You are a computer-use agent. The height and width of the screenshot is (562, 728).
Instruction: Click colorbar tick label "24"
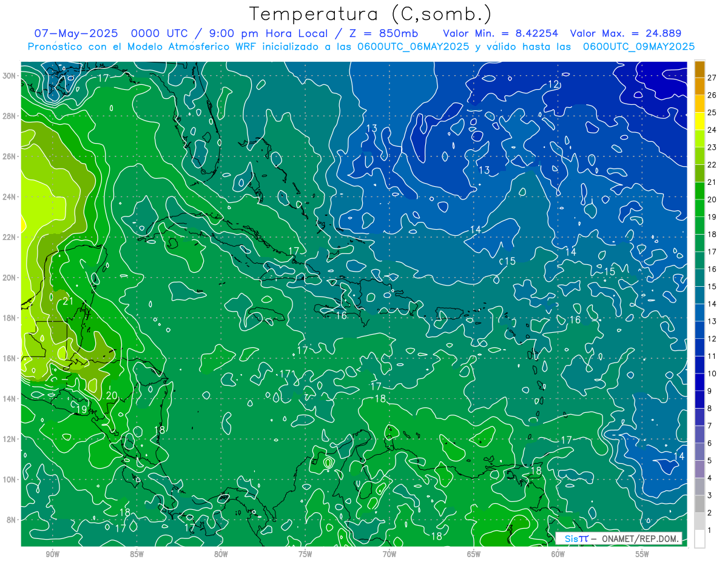[x=712, y=130]
